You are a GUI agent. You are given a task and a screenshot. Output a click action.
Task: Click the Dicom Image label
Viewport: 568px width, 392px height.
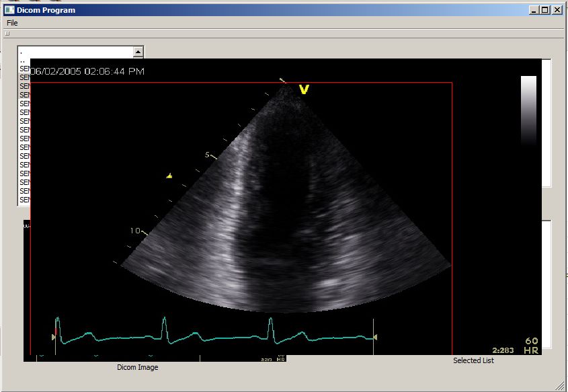138,367
